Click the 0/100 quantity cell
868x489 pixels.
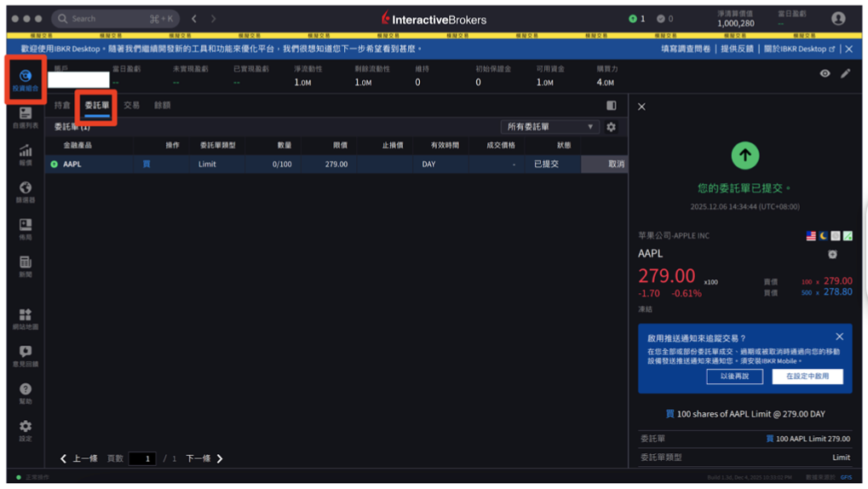pyautogui.click(x=282, y=164)
